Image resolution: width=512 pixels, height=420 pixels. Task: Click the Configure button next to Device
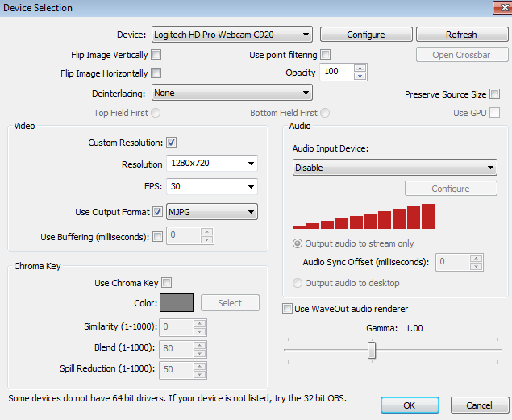point(366,35)
